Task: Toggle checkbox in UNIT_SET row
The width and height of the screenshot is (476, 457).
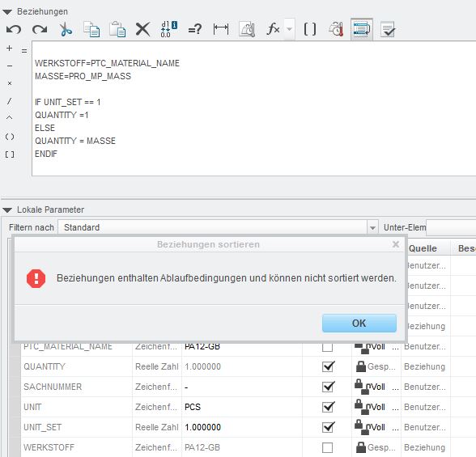Action: coord(328,427)
